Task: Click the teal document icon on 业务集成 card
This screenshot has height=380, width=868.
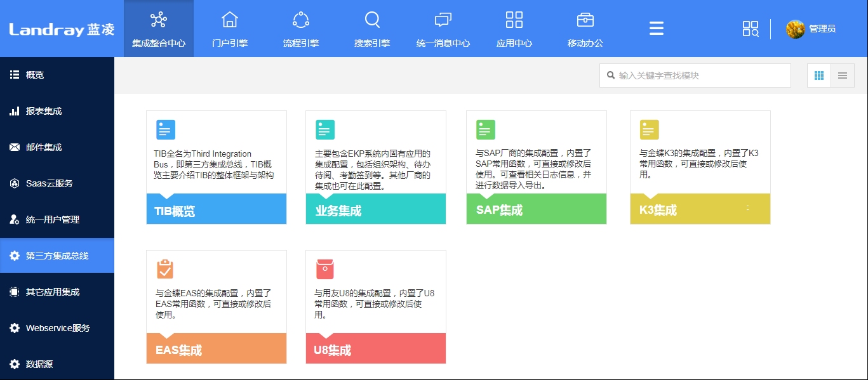Action: pos(325,129)
